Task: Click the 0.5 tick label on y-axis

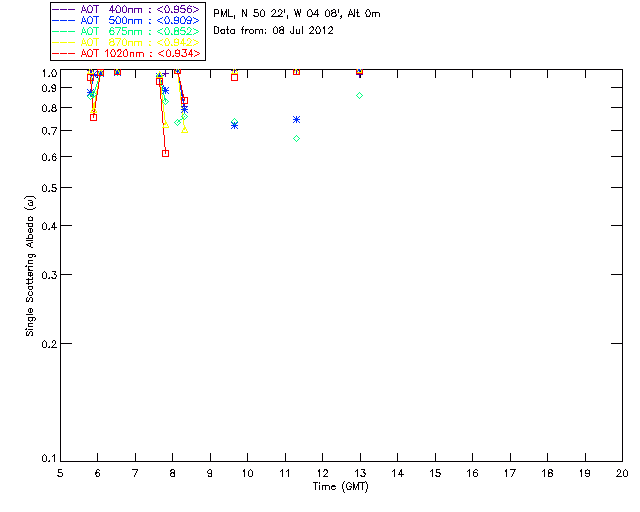Action: coord(45,188)
